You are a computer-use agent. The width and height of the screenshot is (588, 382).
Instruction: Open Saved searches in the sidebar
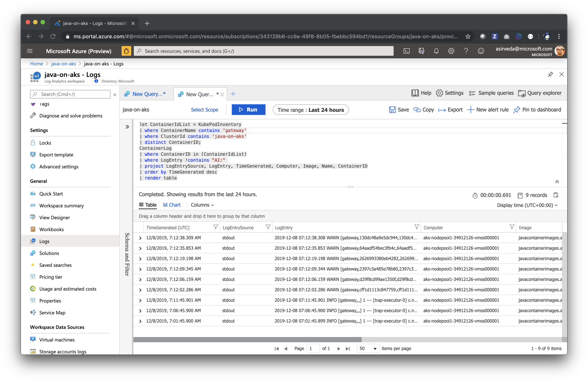point(55,265)
